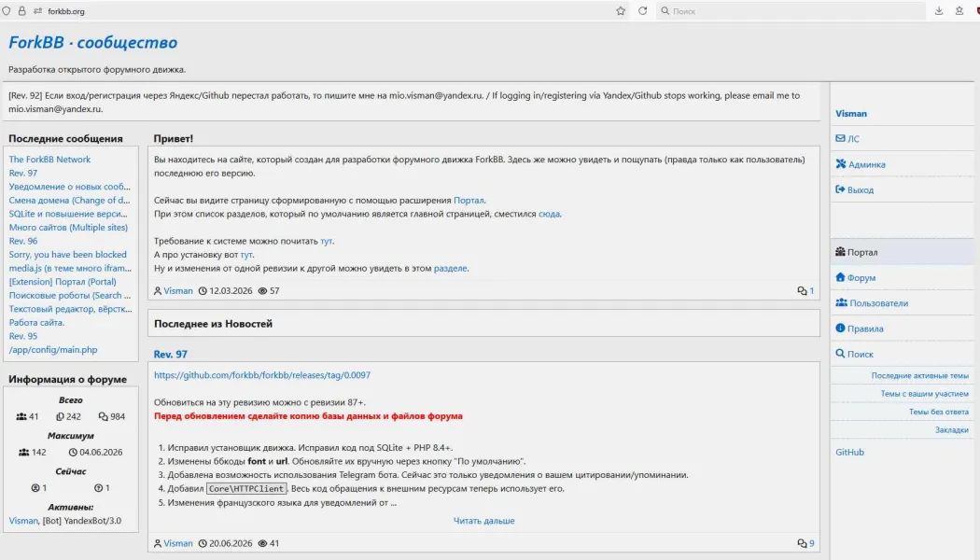Click the info icon beside Правила

(840, 329)
